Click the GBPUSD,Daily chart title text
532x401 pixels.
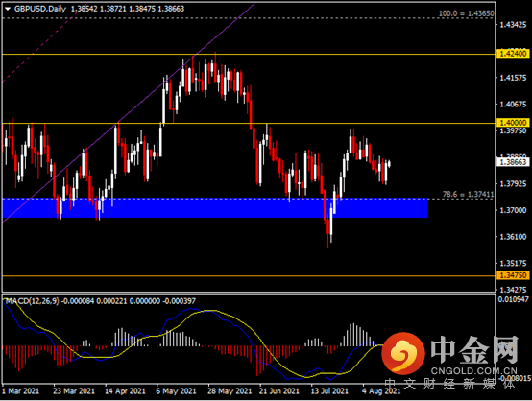[x=40, y=9]
